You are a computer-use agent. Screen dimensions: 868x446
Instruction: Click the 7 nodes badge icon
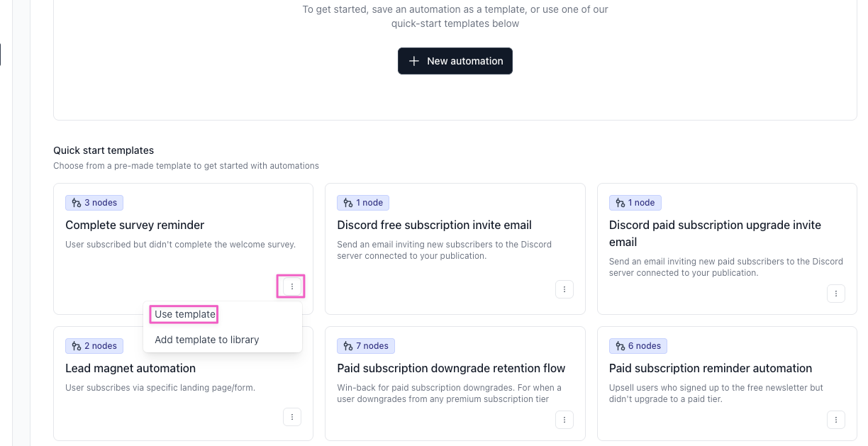pyautogui.click(x=347, y=346)
